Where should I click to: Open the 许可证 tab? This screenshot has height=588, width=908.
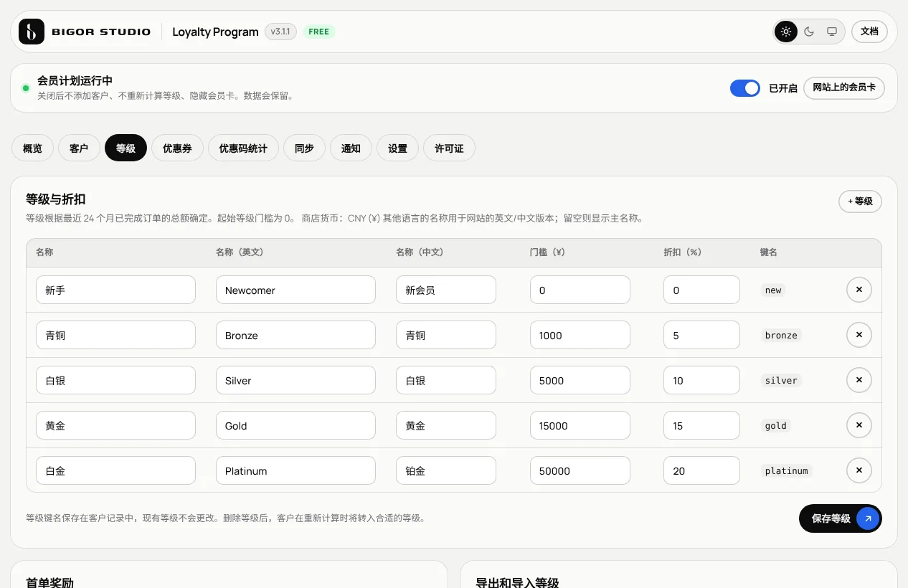click(449, 148)
